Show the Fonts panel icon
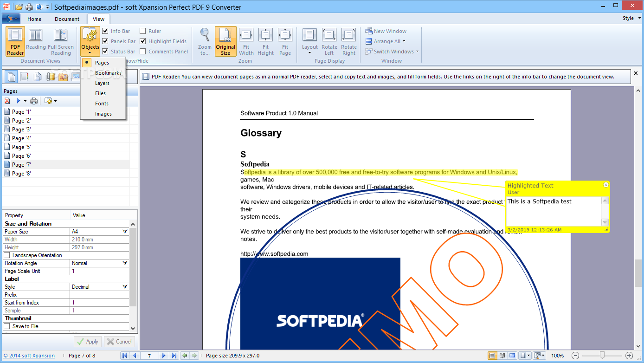 pos(63,77)
